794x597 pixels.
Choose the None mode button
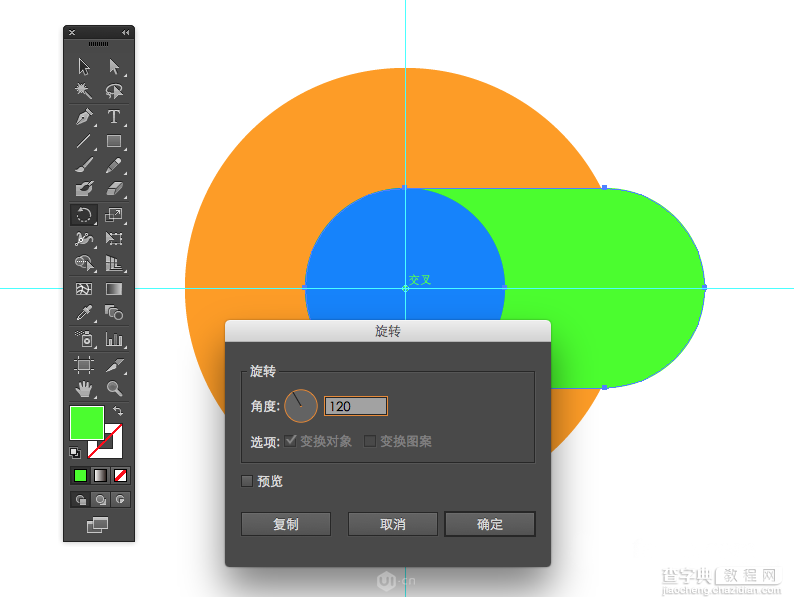pos(121,475)
